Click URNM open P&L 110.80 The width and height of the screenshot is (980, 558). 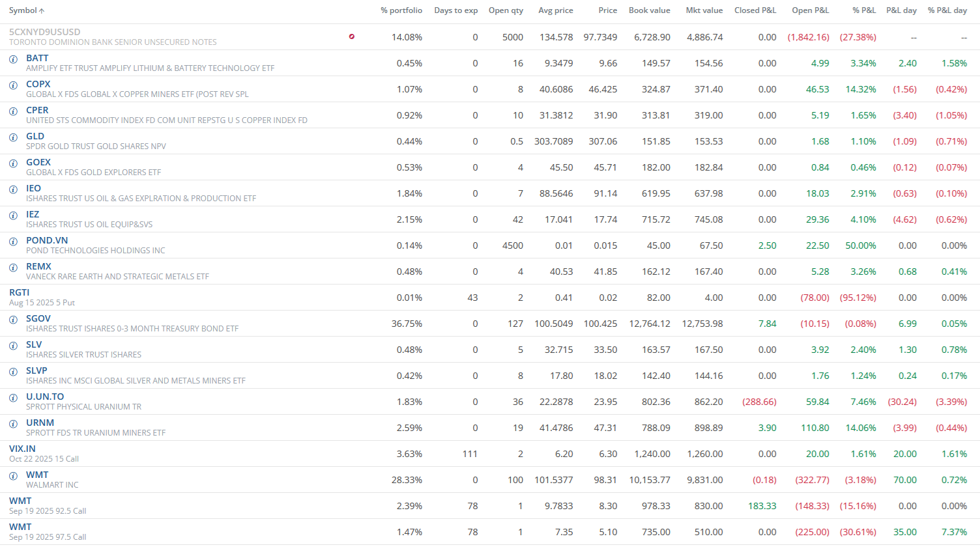(815, 428)
